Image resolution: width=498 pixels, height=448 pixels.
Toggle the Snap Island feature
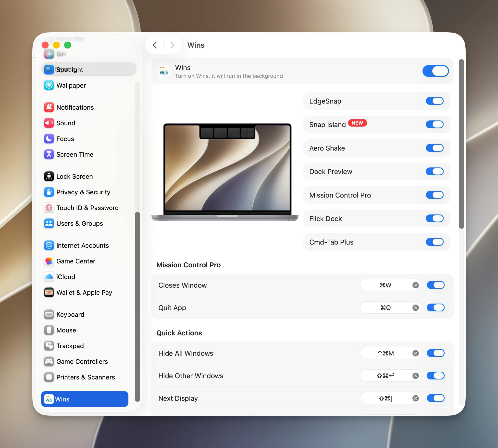[x=435, y=125]
